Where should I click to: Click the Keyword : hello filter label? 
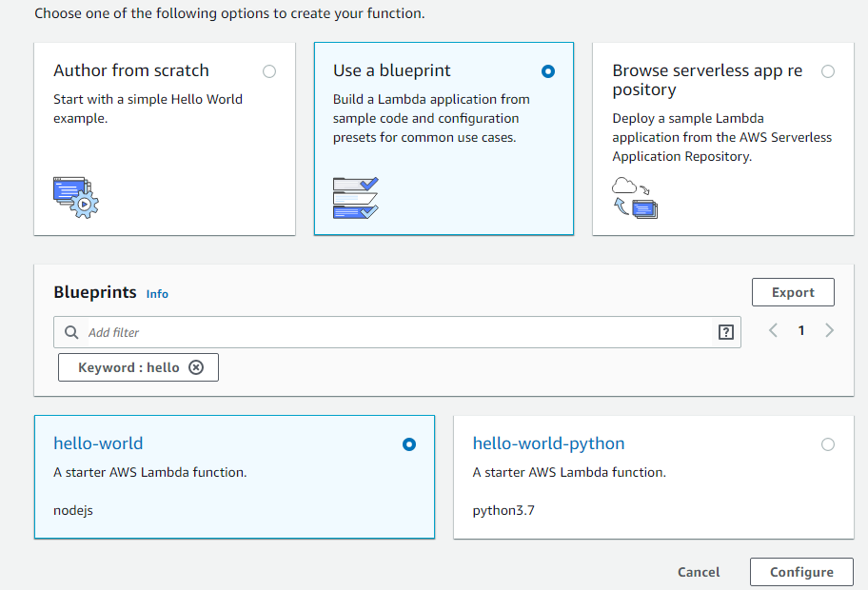click(x=128, y=367)
